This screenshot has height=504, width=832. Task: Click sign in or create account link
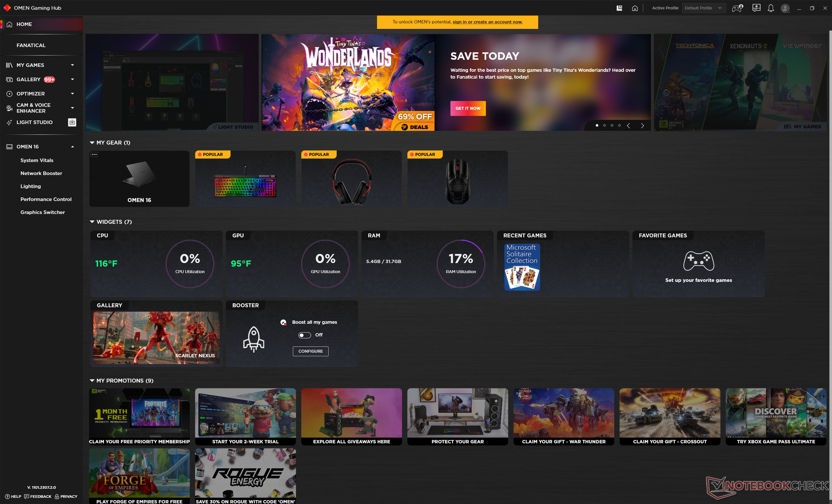tap(487, 22)
